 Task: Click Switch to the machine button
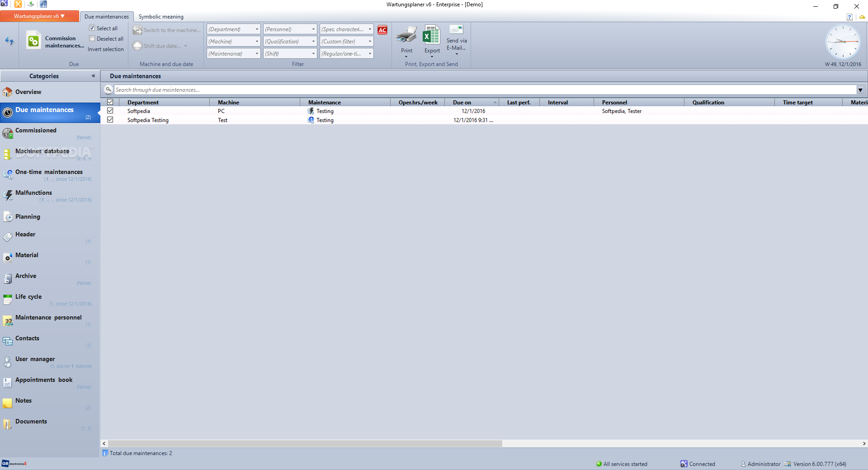coord(166,30)
